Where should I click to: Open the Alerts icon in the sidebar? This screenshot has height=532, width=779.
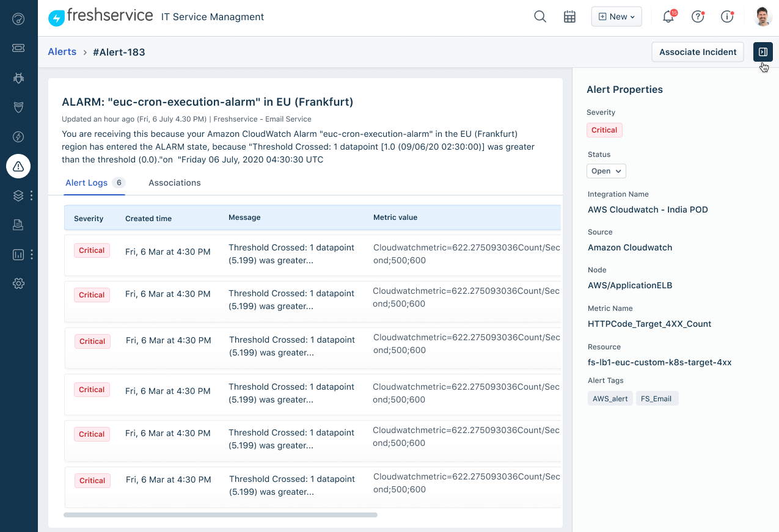[18, 166]
